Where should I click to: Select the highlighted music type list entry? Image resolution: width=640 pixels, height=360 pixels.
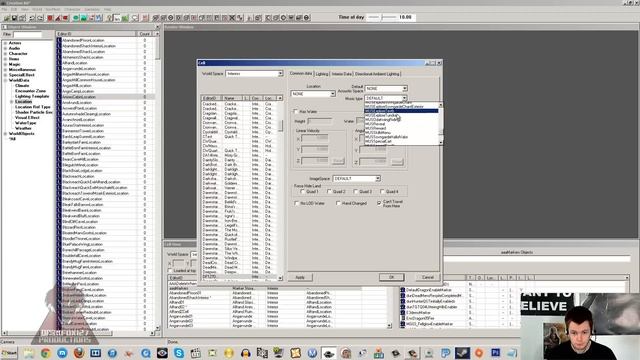click(401, 111)
